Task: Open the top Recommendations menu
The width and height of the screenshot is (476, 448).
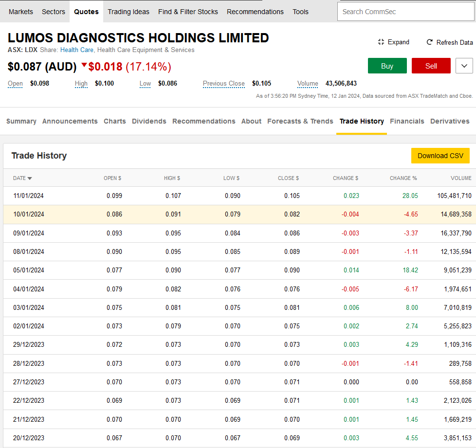Action: (255, 12)
